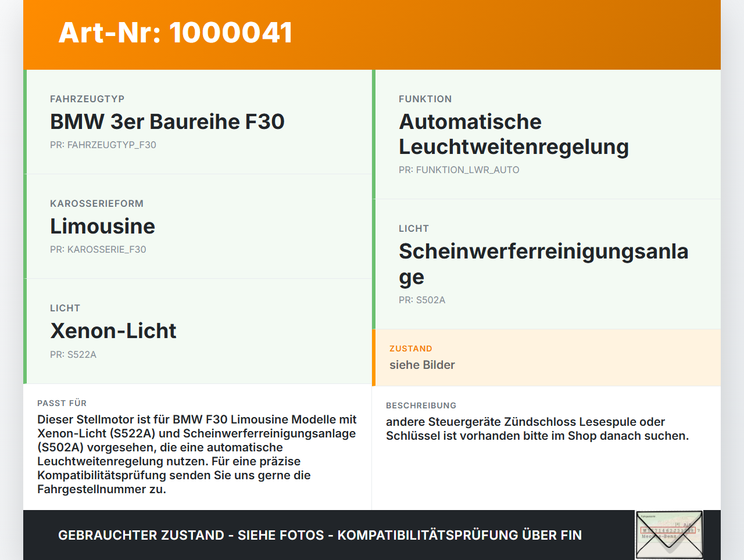Select the PR: S522A code label
The height and width of the screenshot is (560, 744).
tap(73, 354)
